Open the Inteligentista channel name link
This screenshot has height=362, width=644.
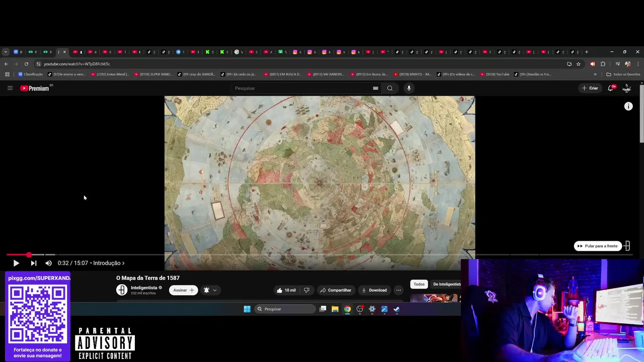[x=144, y=288]
